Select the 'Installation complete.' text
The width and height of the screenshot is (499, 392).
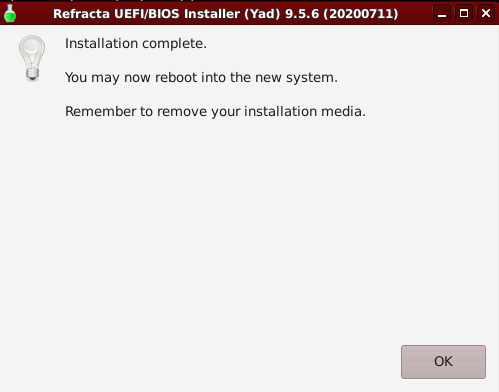pos(136,44)
